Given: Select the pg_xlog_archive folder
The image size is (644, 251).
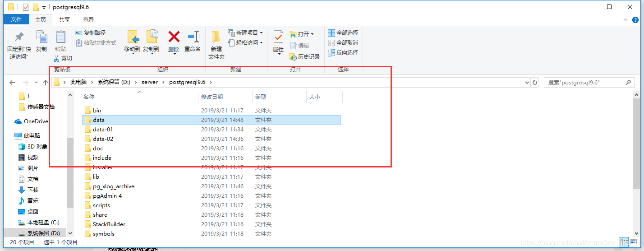Looking at the screenshot, I should tap(211, 186).
